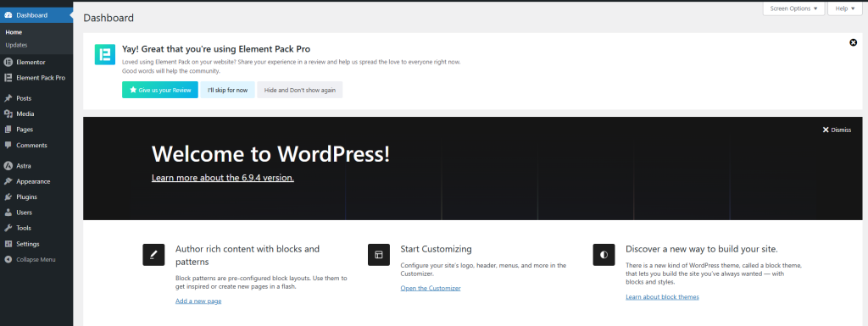This screenshot has height=326, width=868.
Task: Click the Astra theme logo icon
Action: [8, 166]
